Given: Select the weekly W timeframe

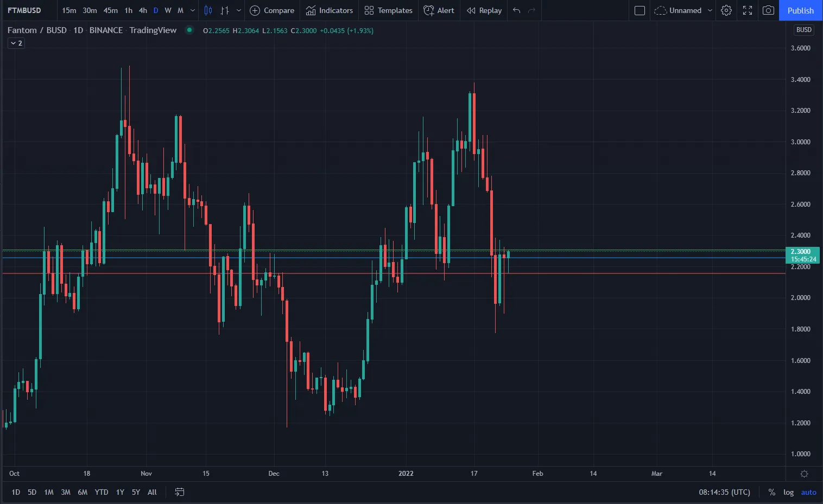Looking at the screenshot, I should point(168,10).
